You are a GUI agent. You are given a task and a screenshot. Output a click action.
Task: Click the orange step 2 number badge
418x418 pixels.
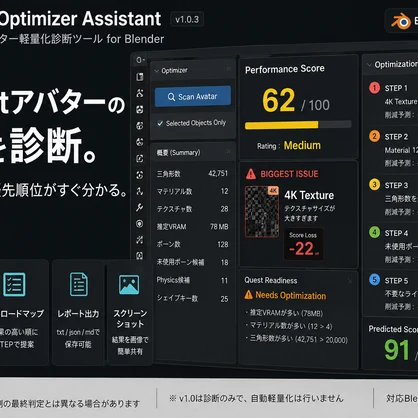[x=374, y=136]
